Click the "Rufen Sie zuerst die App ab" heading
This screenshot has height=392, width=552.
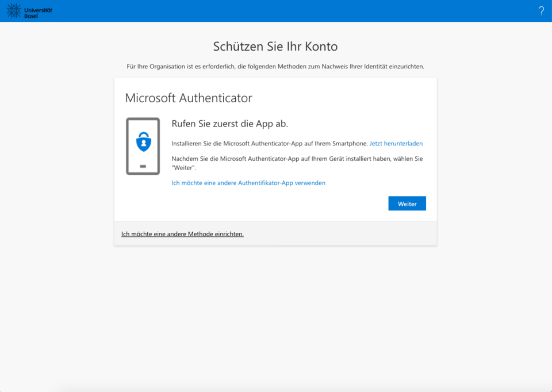(x=229, y=124)
